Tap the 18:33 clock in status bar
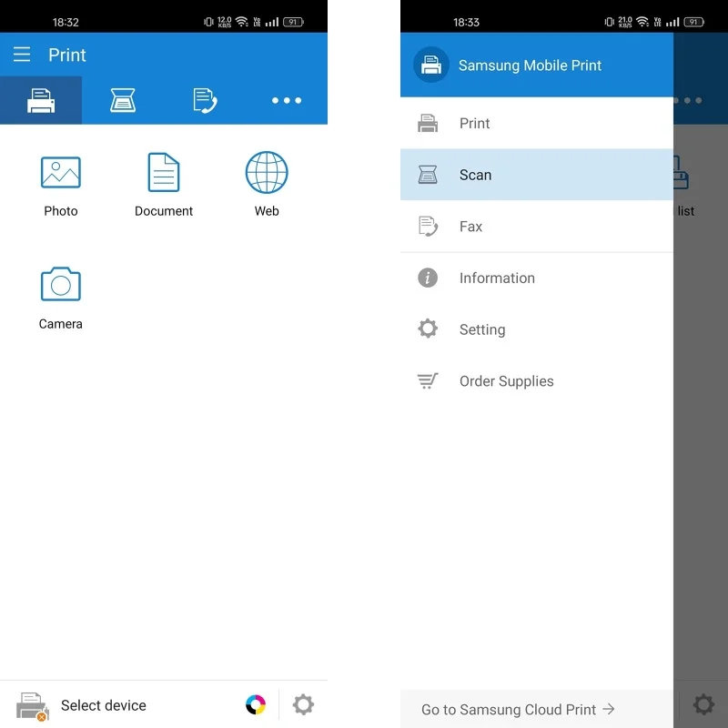The width and height of the screenshot is (728, 728). [x=466, y=22]
